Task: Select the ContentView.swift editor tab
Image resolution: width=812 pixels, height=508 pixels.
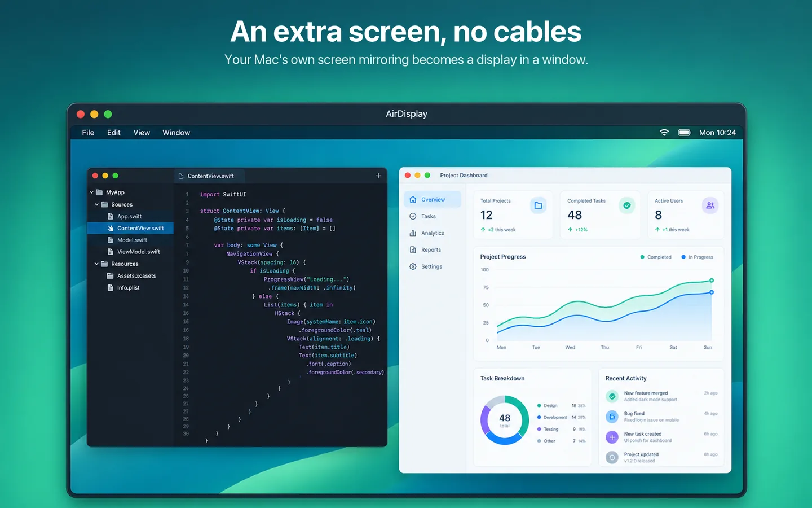Action: 209,176
